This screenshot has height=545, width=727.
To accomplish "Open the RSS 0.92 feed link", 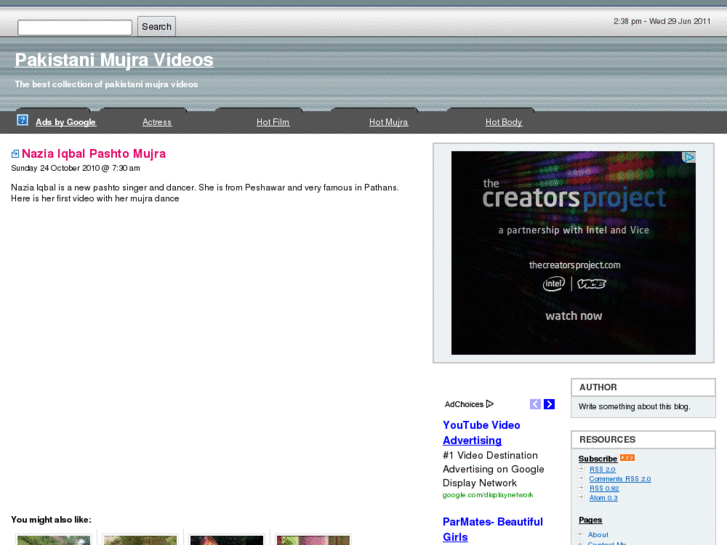I will 604,488.
